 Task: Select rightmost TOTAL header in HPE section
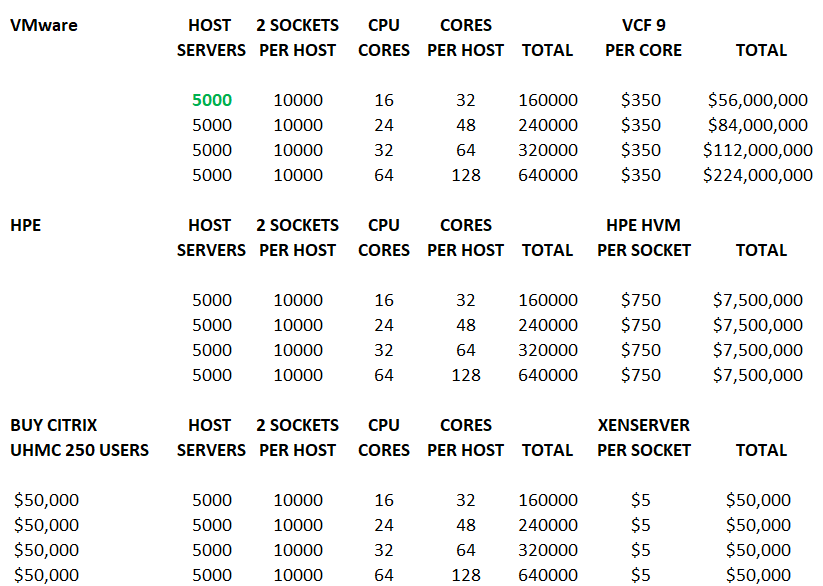pyautogui.click(x=761, y=250)
